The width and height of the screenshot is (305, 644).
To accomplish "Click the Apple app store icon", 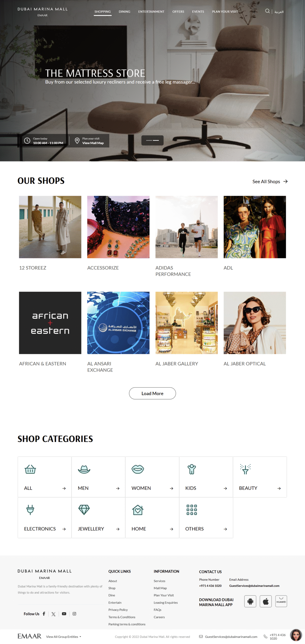I will click(266, 601).
